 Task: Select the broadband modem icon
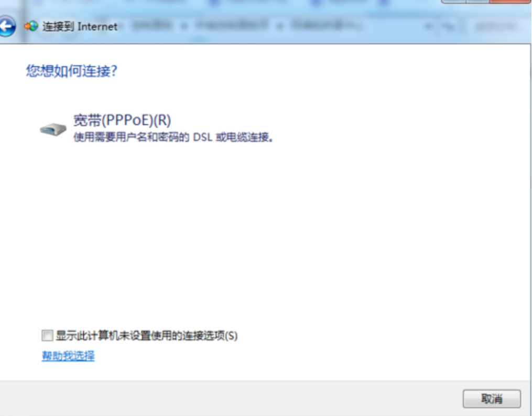click(x=53, y=129)
